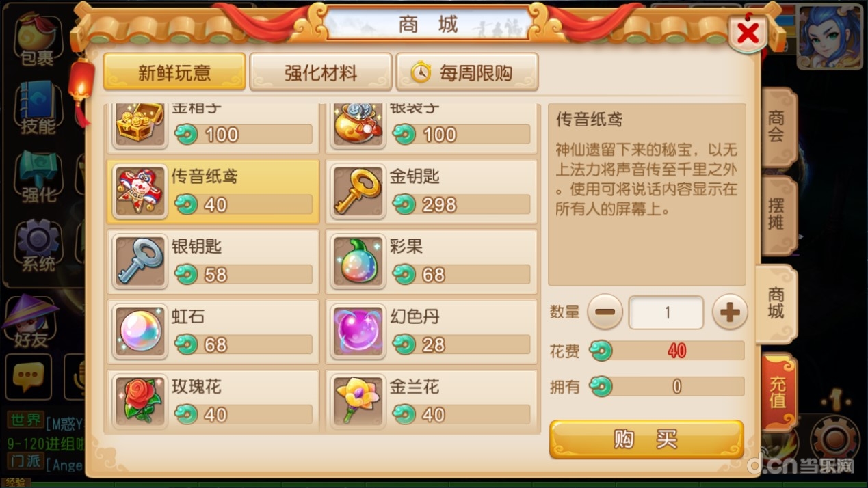Click the quantity input field
The height and width of the screenshot is (488, 868).
pos(667,313)
